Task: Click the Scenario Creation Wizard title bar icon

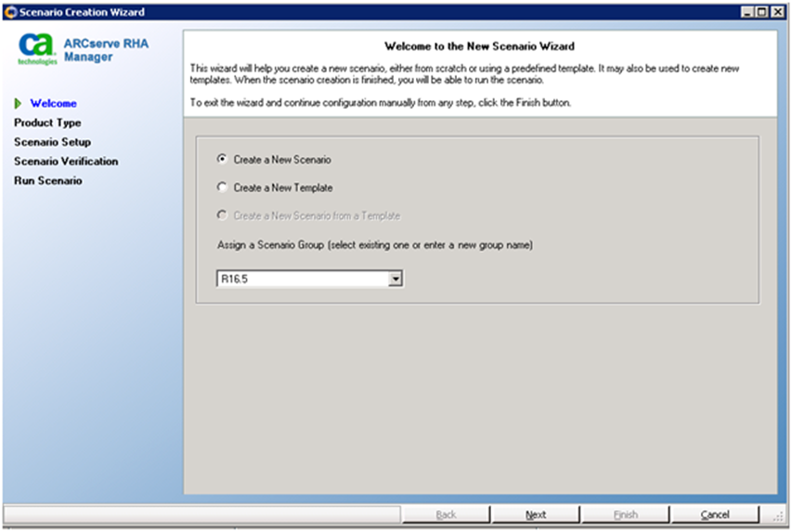Action: (x=10, y=12)
